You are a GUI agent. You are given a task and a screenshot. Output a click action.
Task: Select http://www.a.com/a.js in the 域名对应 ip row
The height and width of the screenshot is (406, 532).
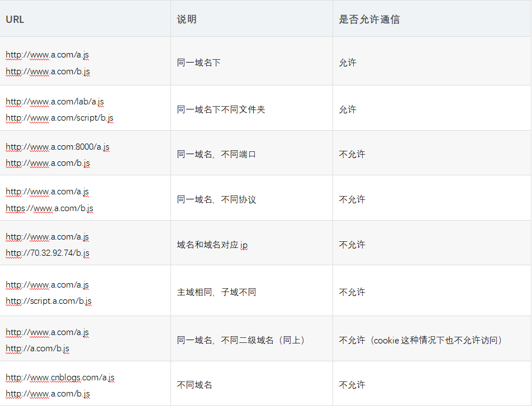coord(47,237)
